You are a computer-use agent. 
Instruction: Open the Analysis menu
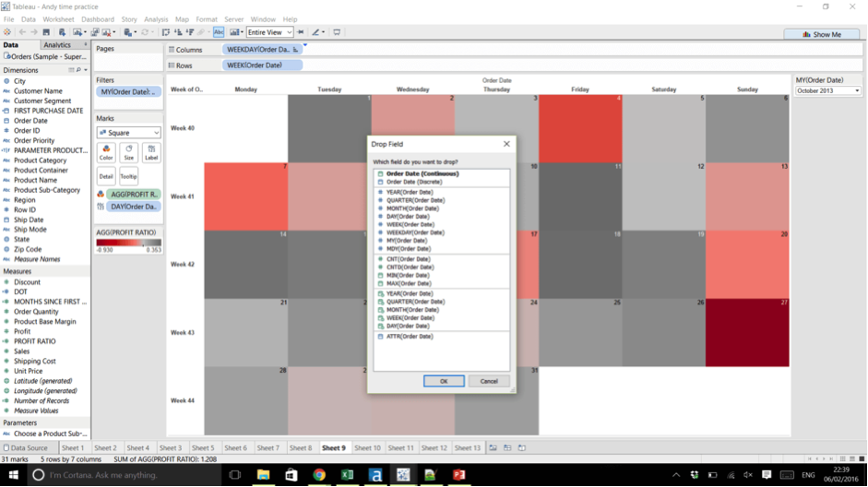(x=156, y=19)
